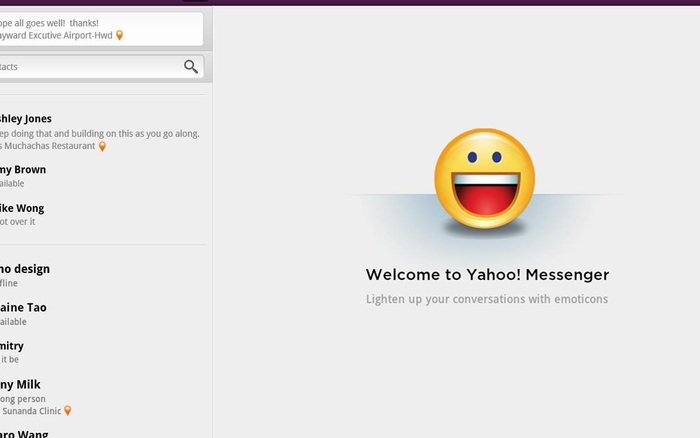700x438 pixels.
Task: Click the 'over it' status under Wong
Action: coord(22,222)
